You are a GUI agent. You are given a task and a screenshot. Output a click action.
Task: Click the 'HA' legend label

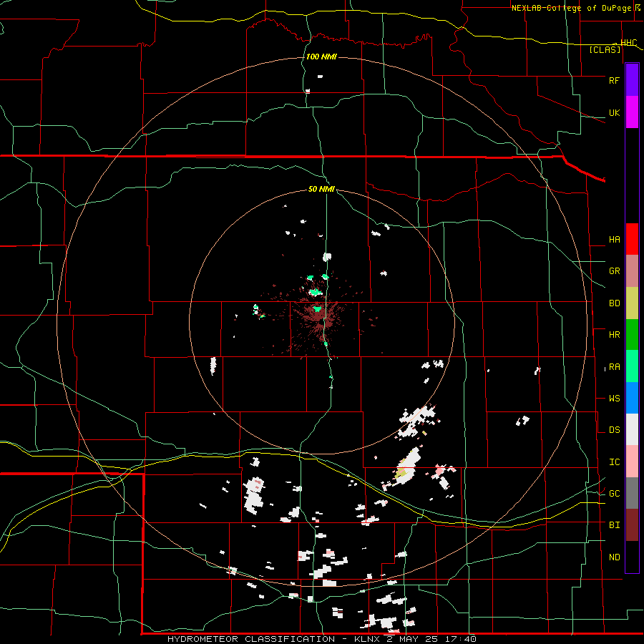[614, 239]
